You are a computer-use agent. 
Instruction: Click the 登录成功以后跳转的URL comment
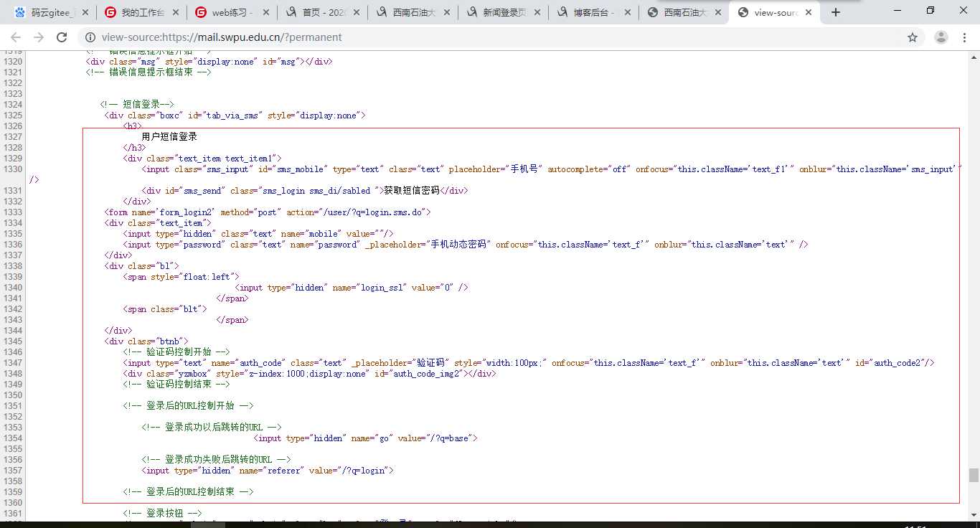tap(212, 428)
